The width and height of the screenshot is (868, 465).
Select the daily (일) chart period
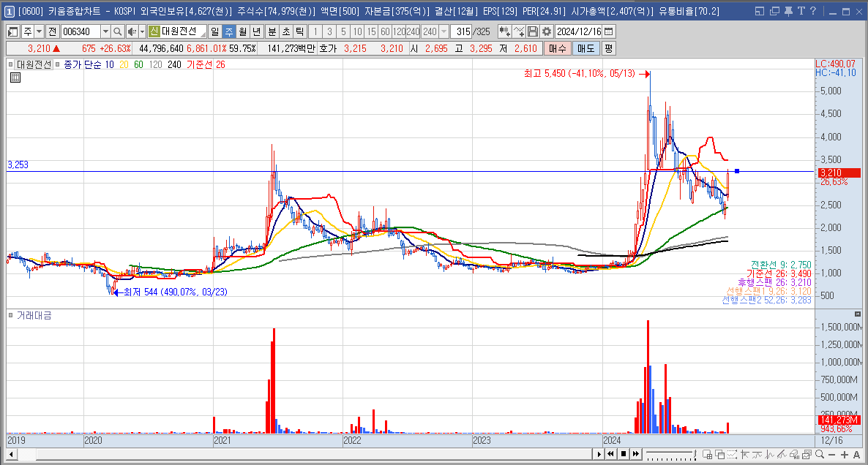(x=215, y=32)
